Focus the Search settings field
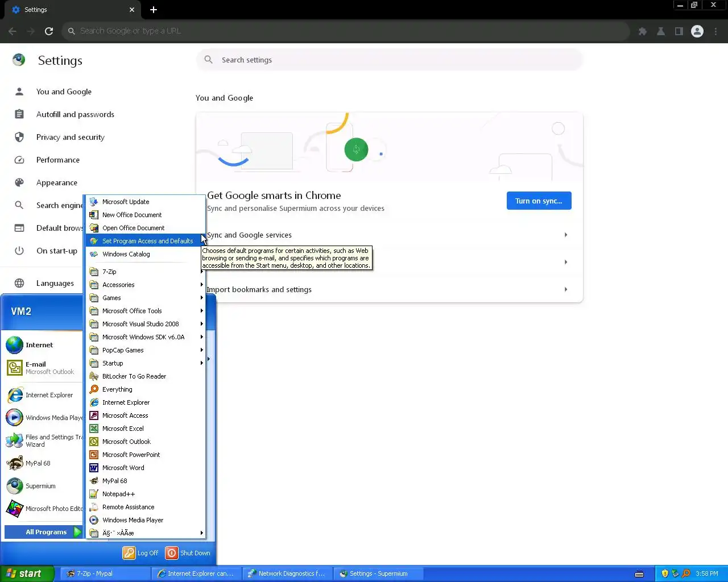The image size is (728, 582). [390, 60]
